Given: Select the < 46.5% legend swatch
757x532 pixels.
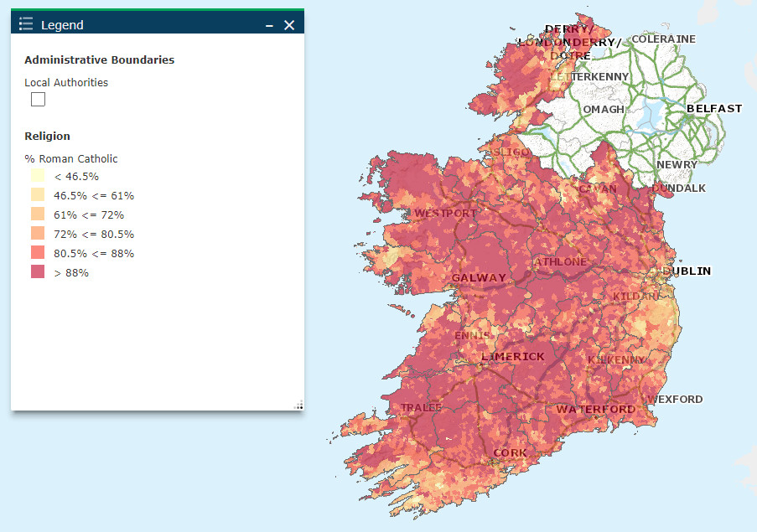Looking at the screenshot, I should coord(36,176).
